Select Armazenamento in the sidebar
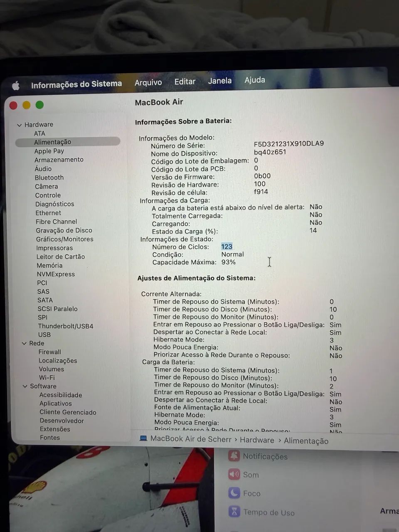This screenshot has width=399, height=532. pyautogui.click(x=59, y=160)
